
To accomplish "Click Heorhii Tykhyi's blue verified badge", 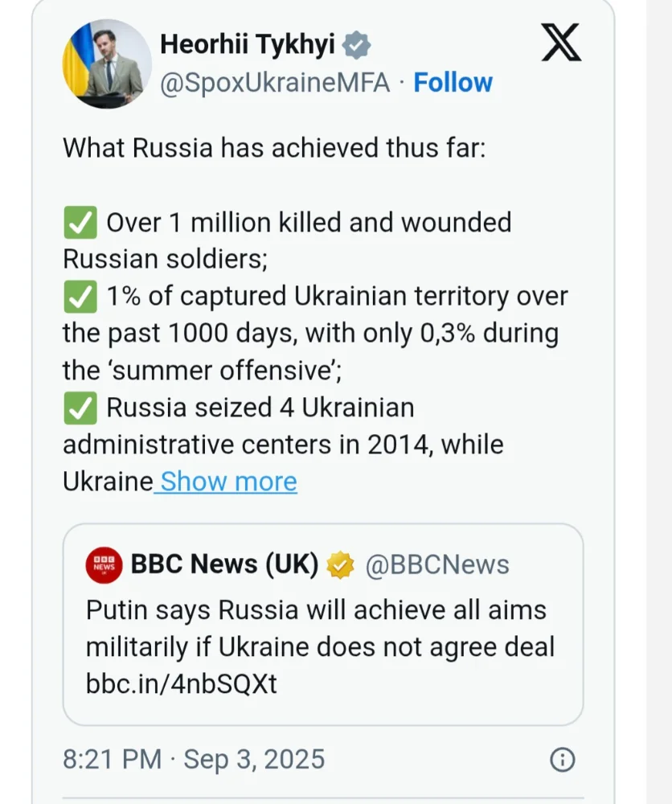I will click(x=356, y=46).
